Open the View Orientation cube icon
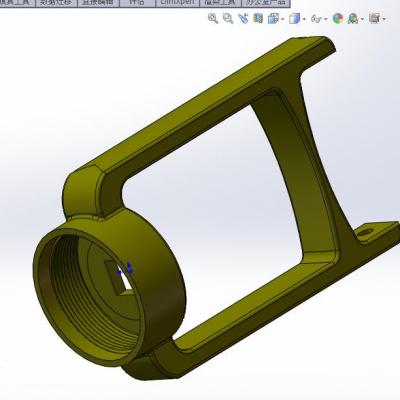 point(273,19)
